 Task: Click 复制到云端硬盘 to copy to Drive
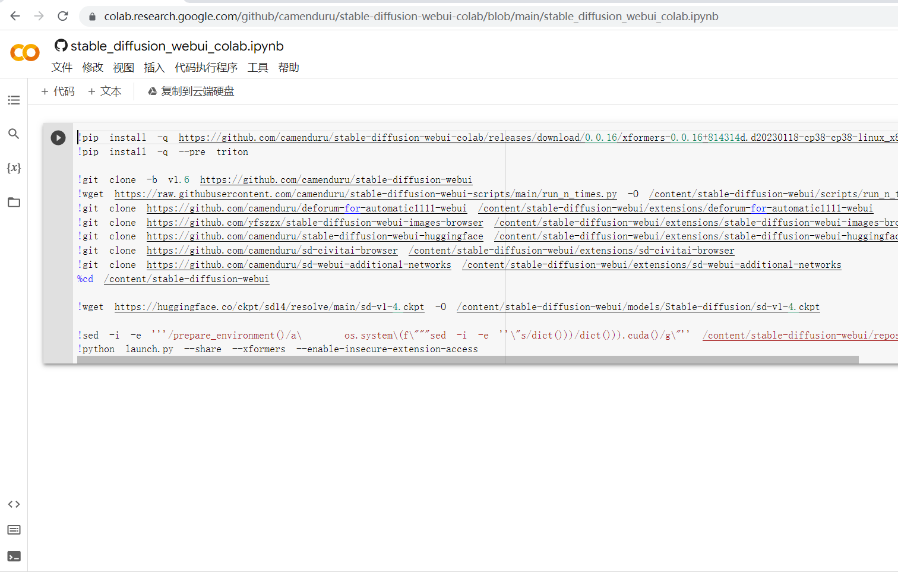coord(191,91)
